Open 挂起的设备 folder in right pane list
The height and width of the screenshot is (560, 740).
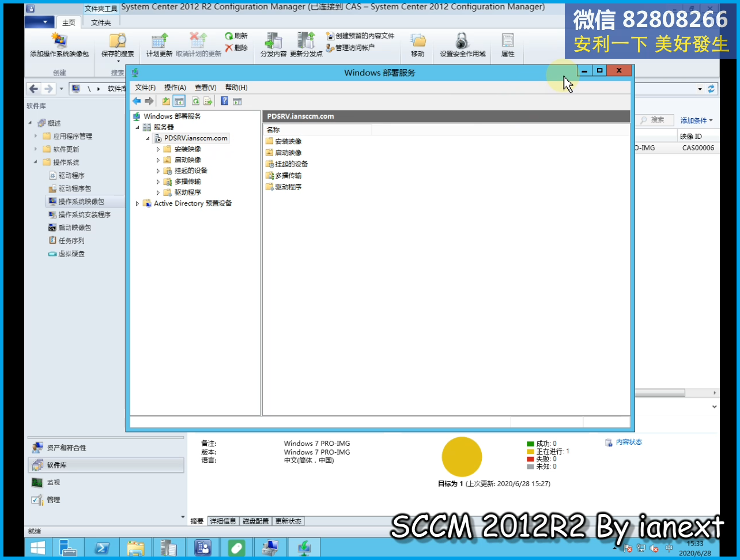287,164
